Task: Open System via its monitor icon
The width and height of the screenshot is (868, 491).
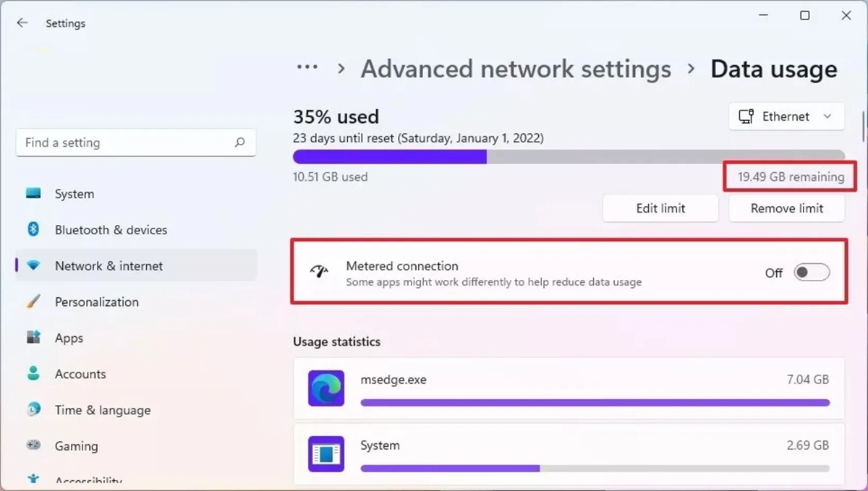Action: pos(33,194)
